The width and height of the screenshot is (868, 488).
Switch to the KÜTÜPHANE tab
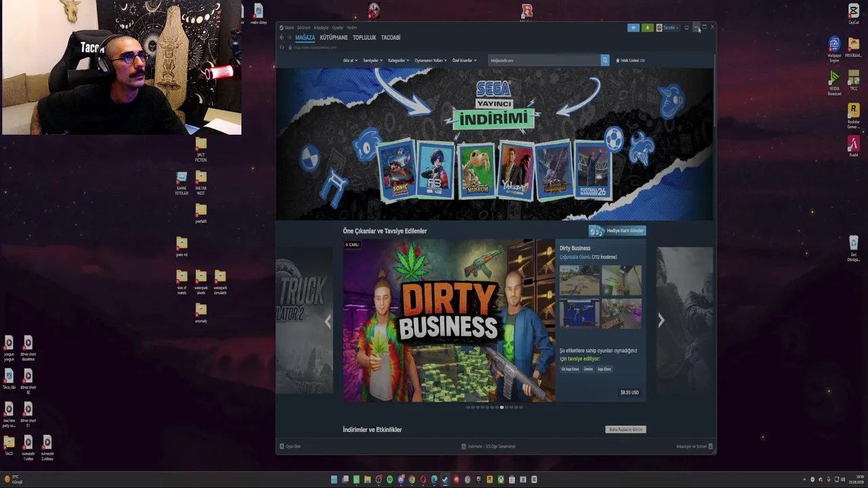coord(334,38)
